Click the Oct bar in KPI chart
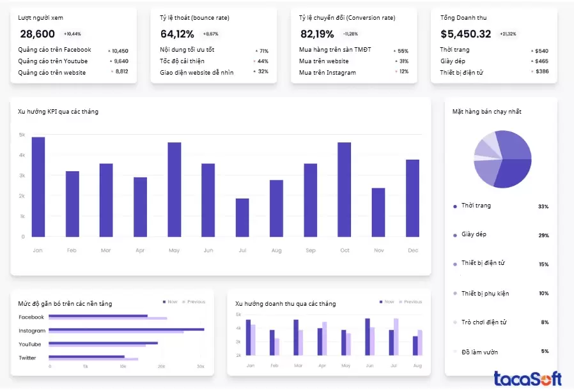The image size is (574, 392). click(345, 190)
